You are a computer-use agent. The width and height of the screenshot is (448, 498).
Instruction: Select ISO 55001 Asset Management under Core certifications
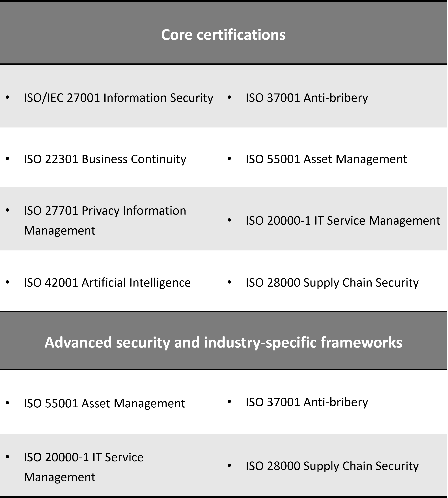click(x=326, y=159)
